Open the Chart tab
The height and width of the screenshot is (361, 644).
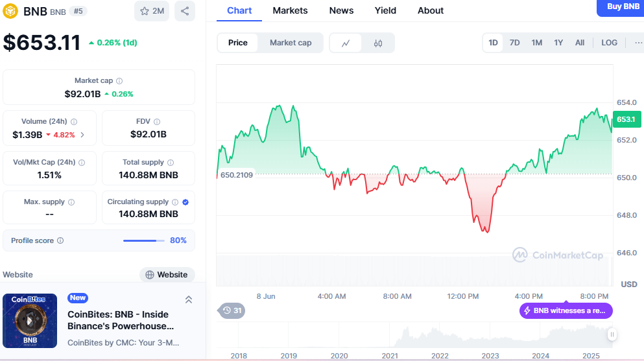point(239,10)
